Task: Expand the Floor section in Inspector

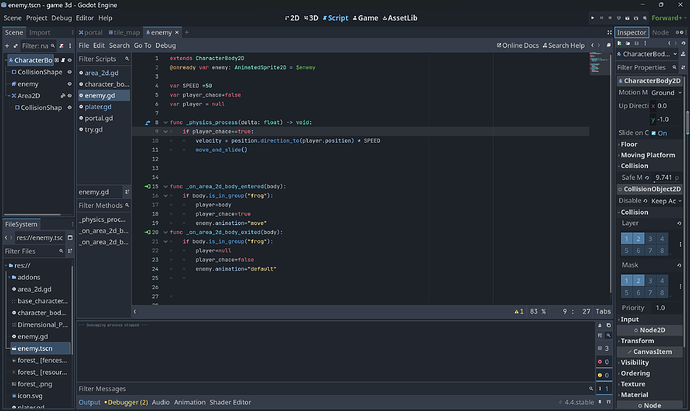Action: (628, 144)
